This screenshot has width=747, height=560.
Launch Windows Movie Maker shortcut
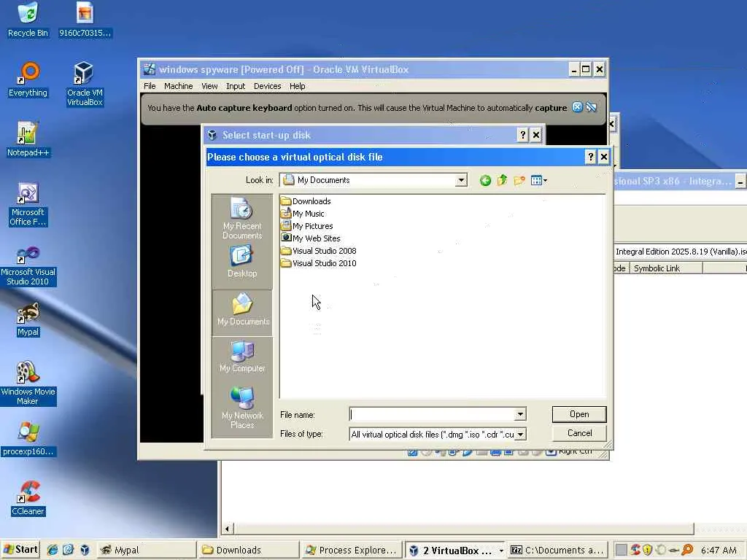[x=28, y=384]
